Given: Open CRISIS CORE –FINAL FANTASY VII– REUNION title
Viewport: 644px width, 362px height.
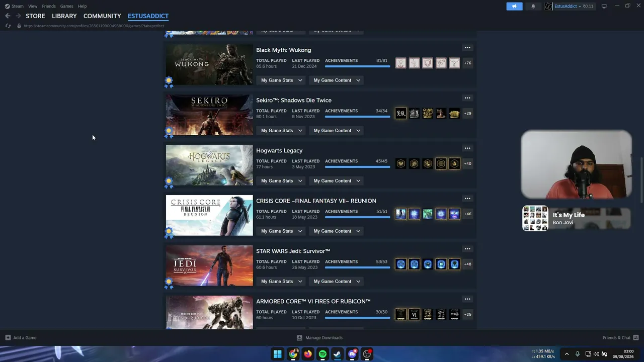Looking at the screenshot, I should (x=316, y=201).
